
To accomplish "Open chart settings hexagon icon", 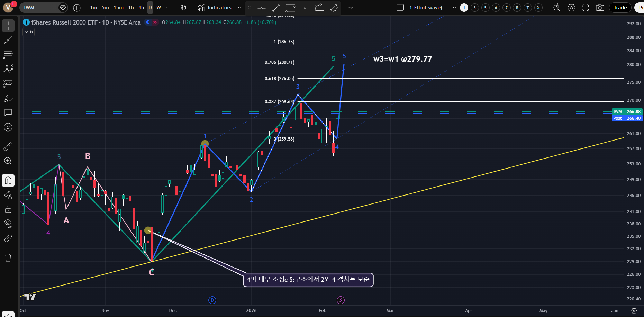I will (571, 8).
